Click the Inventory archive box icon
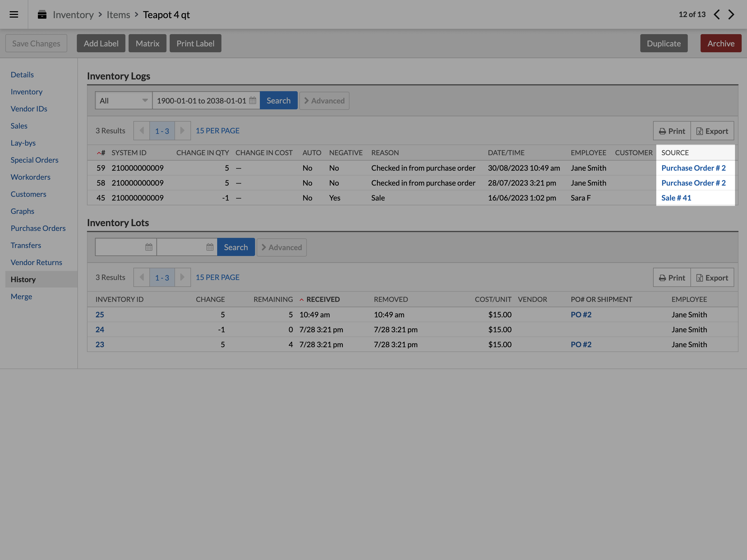This screenshot has height=560, width=747. point(42,14)
